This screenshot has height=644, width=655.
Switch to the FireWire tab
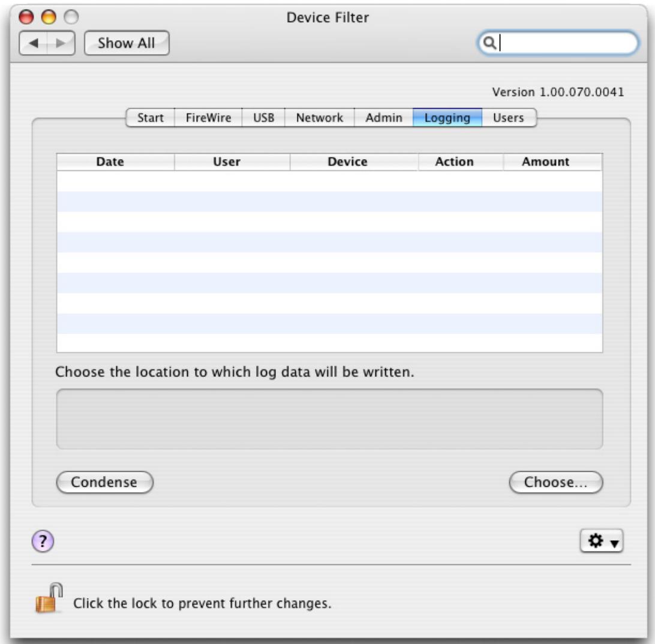click(209, 118)
